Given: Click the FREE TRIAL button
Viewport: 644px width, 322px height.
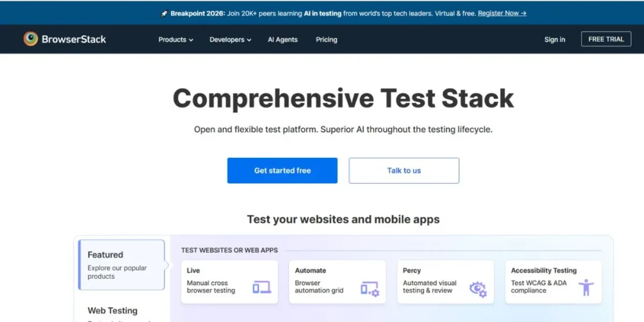Looking at the screenshot, I should [606, 39].
